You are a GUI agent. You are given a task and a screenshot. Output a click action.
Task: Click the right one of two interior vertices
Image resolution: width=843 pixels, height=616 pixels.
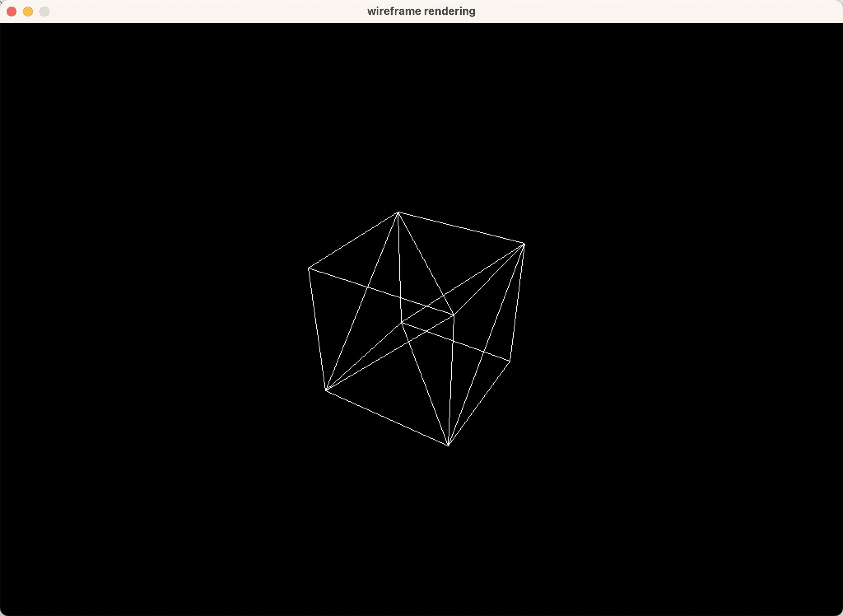click(x=454, y=315)
